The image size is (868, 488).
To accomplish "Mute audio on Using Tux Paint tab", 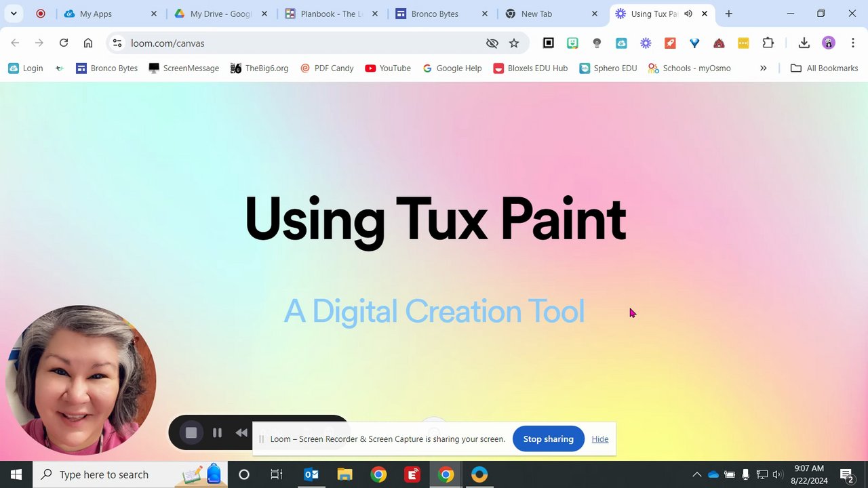I will 688,14.
